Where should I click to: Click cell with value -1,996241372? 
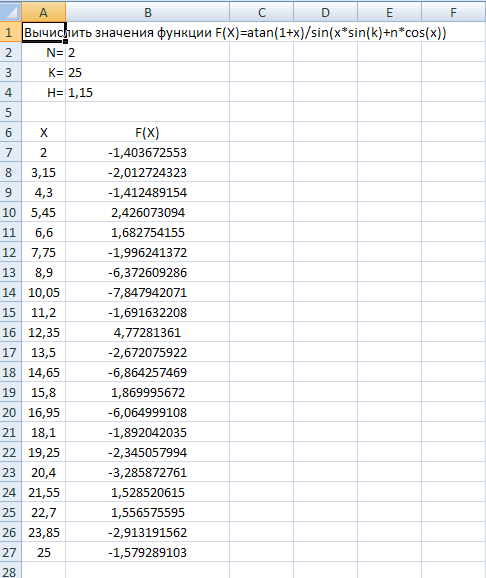point(147,252)
